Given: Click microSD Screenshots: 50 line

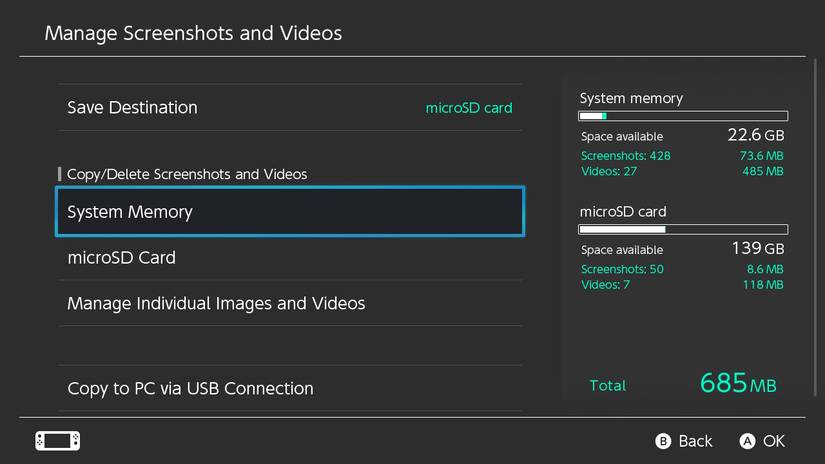Looking at the screenshot, I should [x=682, y=269].
